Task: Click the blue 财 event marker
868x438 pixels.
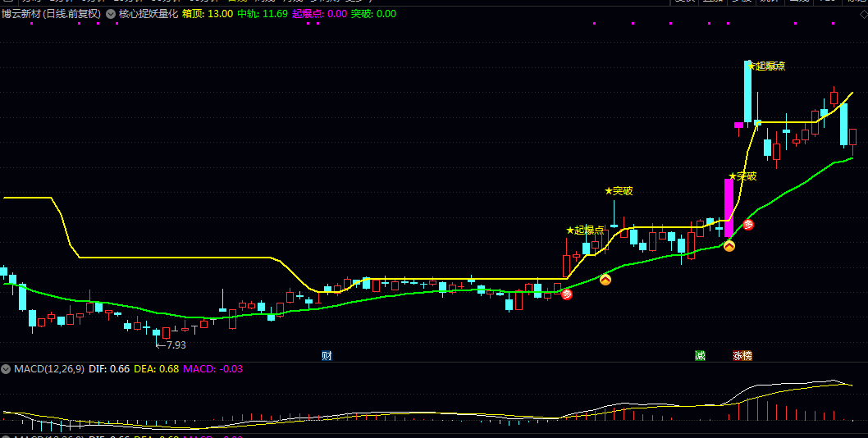Action: [327, 356]
